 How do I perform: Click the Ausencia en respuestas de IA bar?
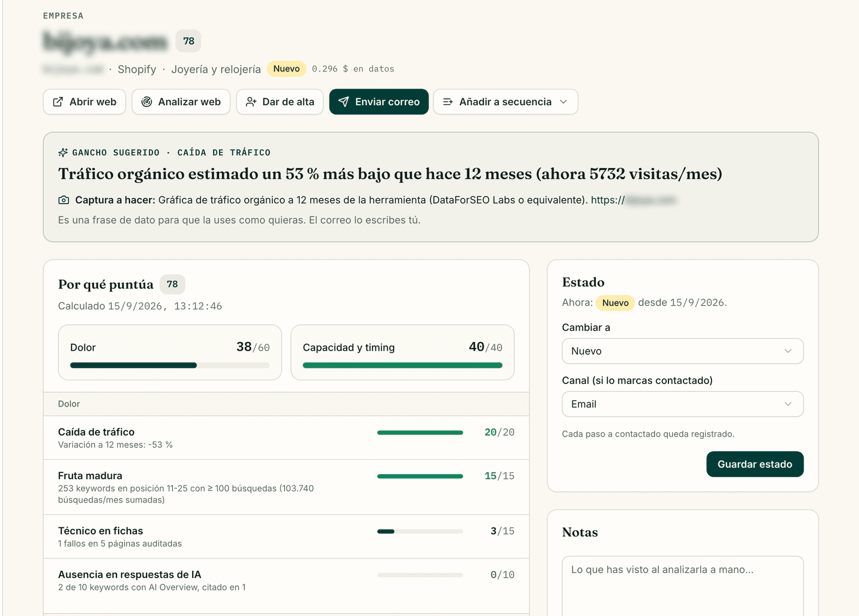[x=420, y=575]
